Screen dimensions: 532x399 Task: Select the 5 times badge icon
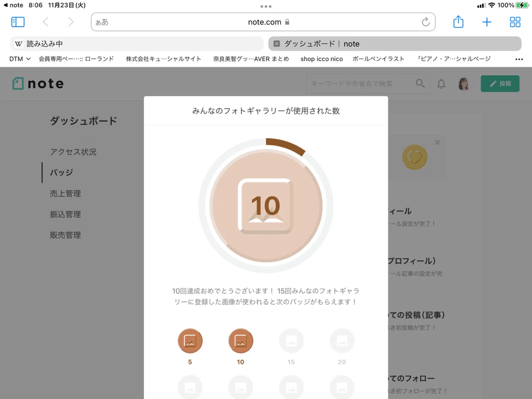click(190, 341)
